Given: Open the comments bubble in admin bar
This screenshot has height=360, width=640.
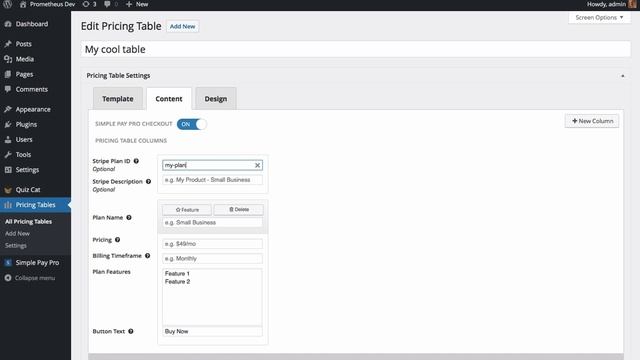Looking at the screenshot, I should pyautogui.click(x=107, y=4).
